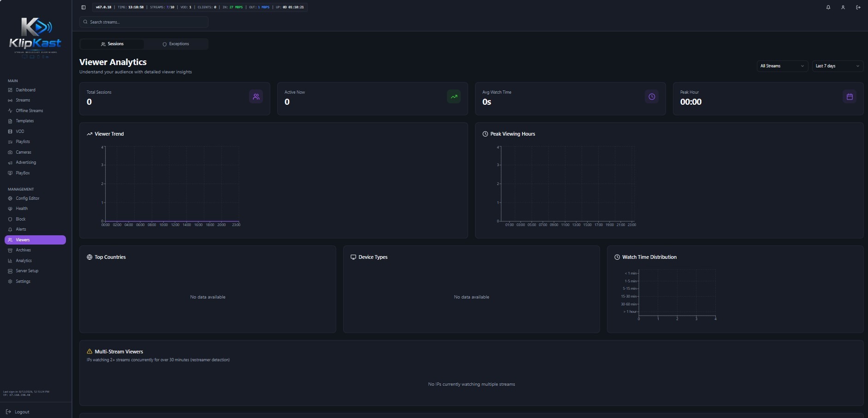
Task: Click the Active Now trend icon
Action: tap(454, 96)
